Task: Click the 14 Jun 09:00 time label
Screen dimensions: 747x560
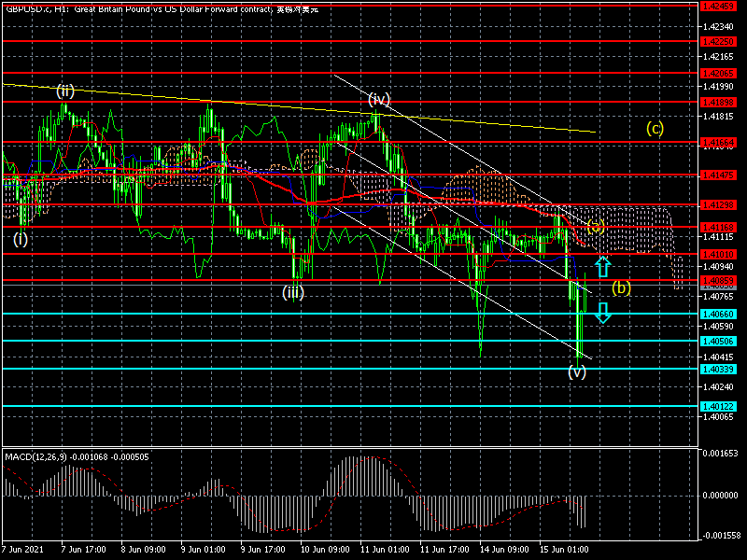Action: [505, 550]
